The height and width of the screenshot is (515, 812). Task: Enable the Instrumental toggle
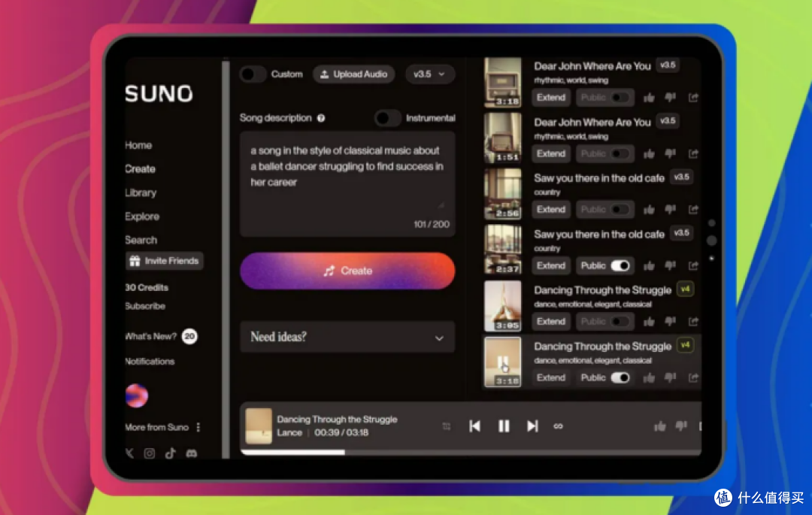(388, 118)
